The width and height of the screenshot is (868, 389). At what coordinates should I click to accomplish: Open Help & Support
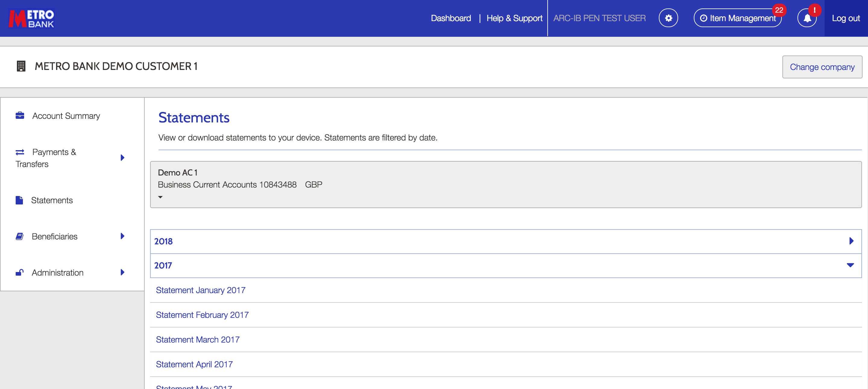tap(514, 18)
